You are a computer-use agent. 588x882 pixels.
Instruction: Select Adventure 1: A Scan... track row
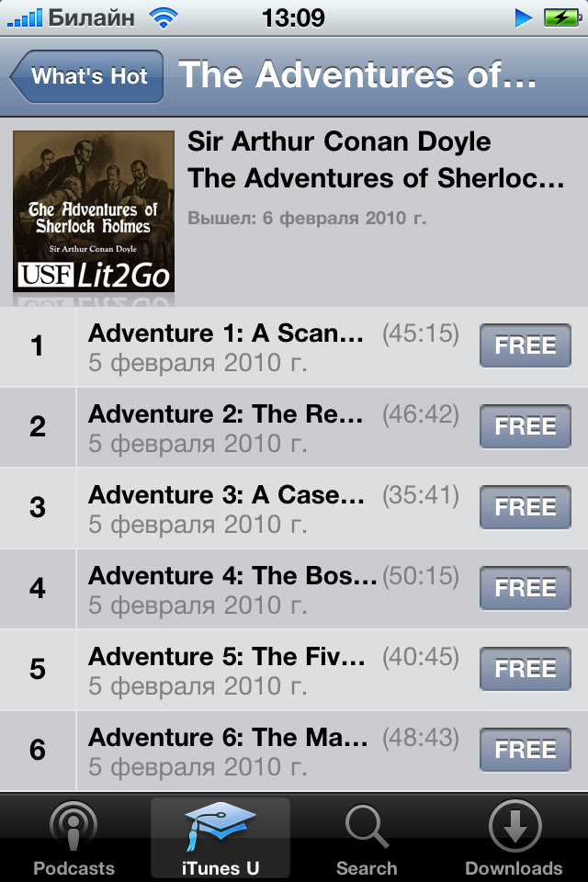(x=294, y=346)
